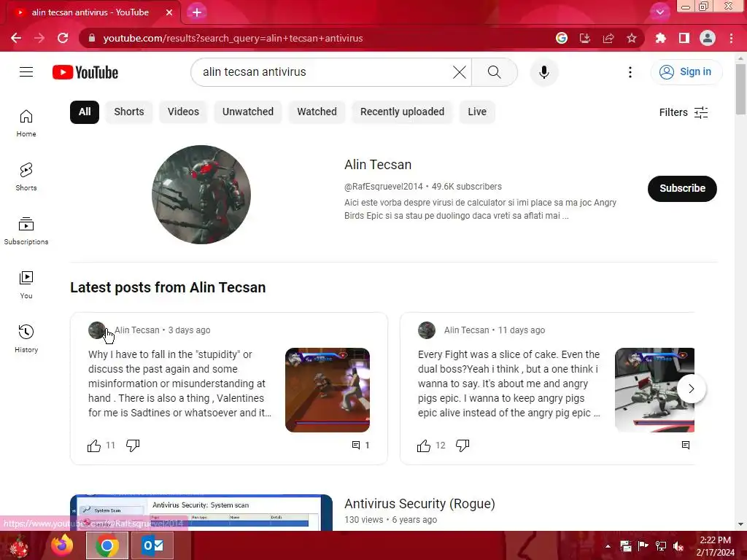This screenshot has width=747, height=560.
Task: Click the share page icon in address bar
Action: pos(608,38)
